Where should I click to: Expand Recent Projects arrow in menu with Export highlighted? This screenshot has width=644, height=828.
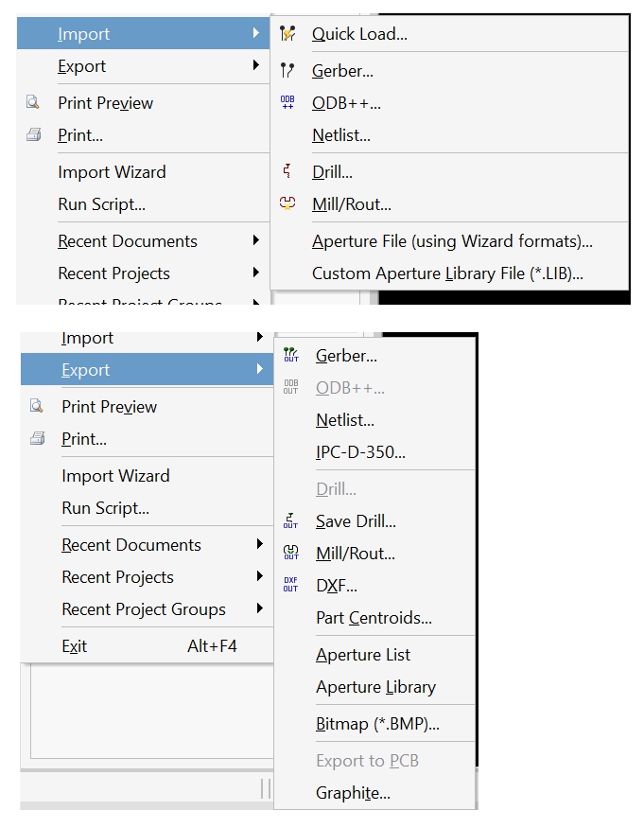pyautogui.click(x=260, y=576)
